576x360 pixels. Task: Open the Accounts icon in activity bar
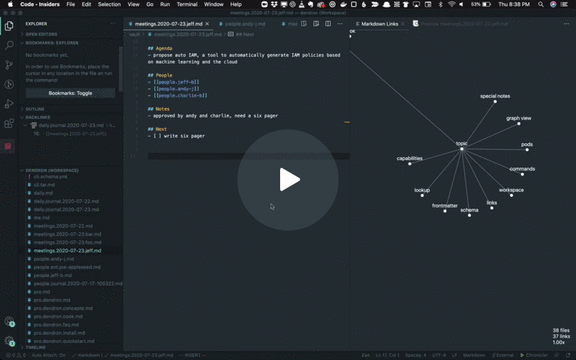point(9,321)
